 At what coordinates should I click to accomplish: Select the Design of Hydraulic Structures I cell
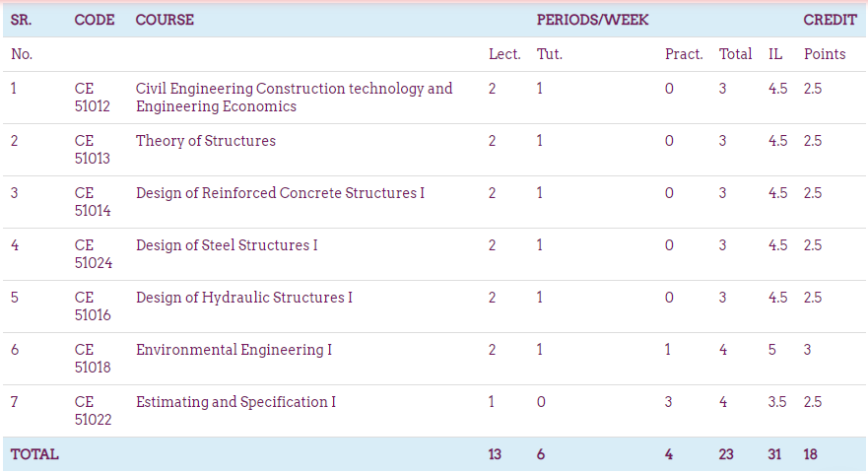tap(243, 298)
